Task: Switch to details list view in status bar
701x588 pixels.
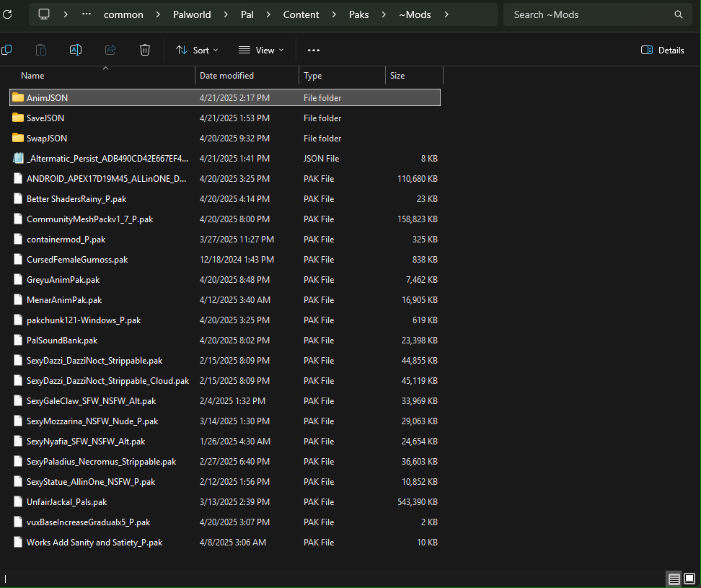Action: pos(674,579)
